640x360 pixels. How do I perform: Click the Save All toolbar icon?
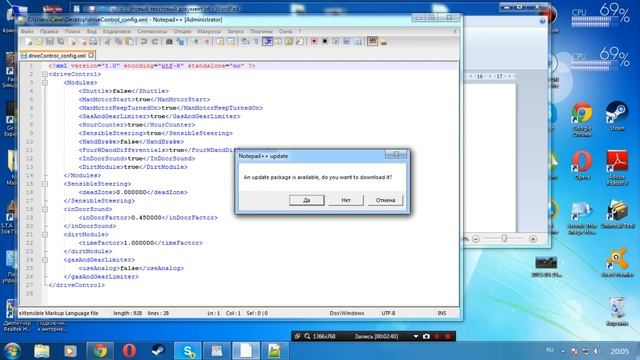[x=61, y=42]
